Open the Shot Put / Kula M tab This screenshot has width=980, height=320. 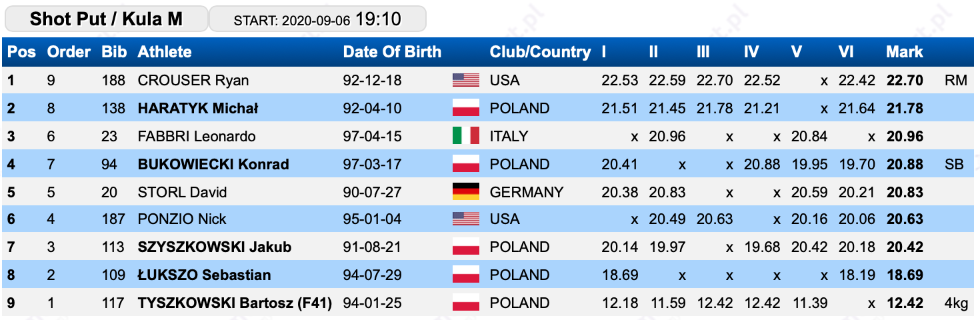coord(106,19)
